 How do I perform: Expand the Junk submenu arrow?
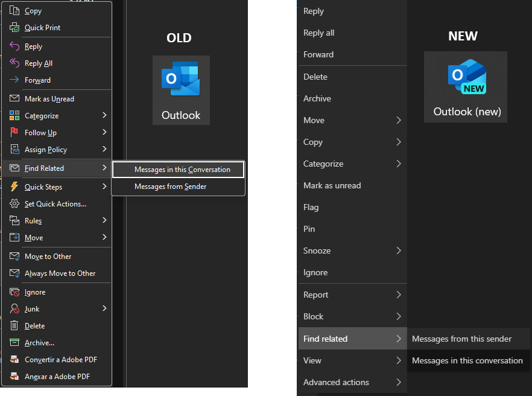(104, 308)
